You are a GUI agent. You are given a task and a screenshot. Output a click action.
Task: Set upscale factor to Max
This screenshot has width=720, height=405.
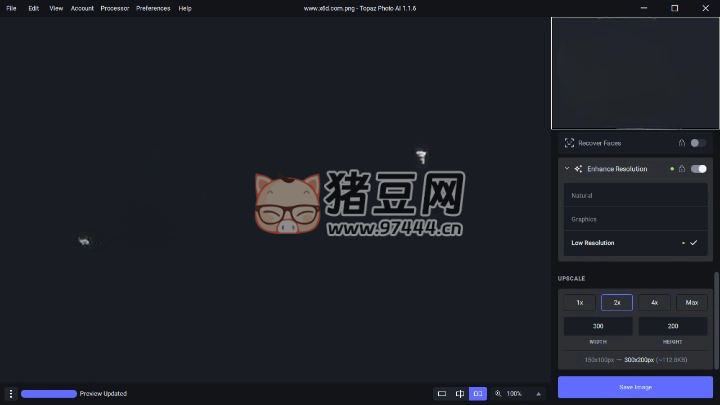(x=692, y=303)
